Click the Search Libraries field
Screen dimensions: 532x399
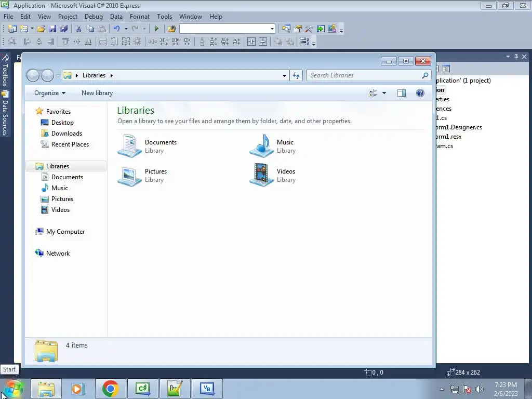(368, 75)
